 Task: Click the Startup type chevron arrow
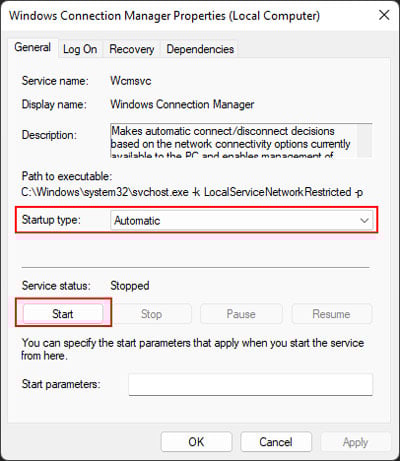pyautogui.click(x=364, y=220)
